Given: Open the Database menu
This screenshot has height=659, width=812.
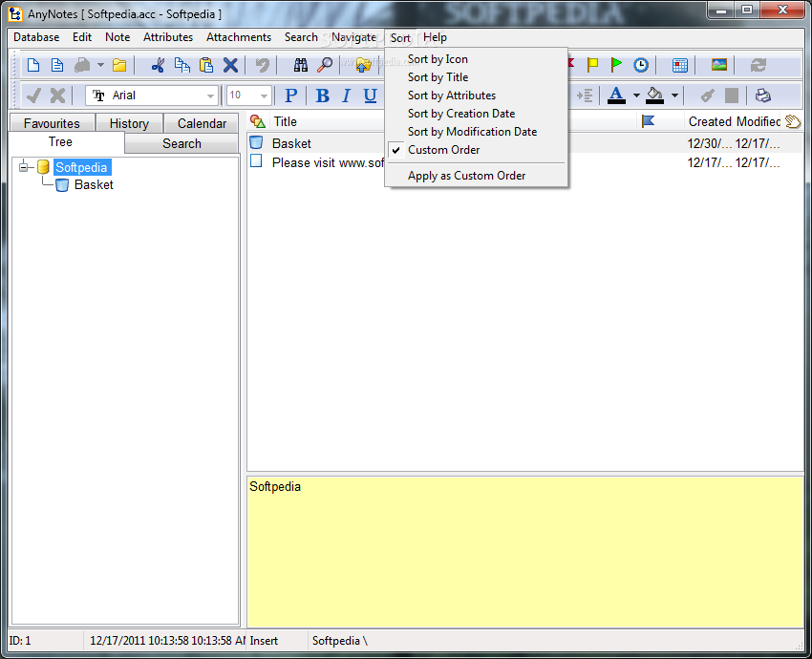Looking at the screenshot, I should pyautogui.click(x=36, y=37).
